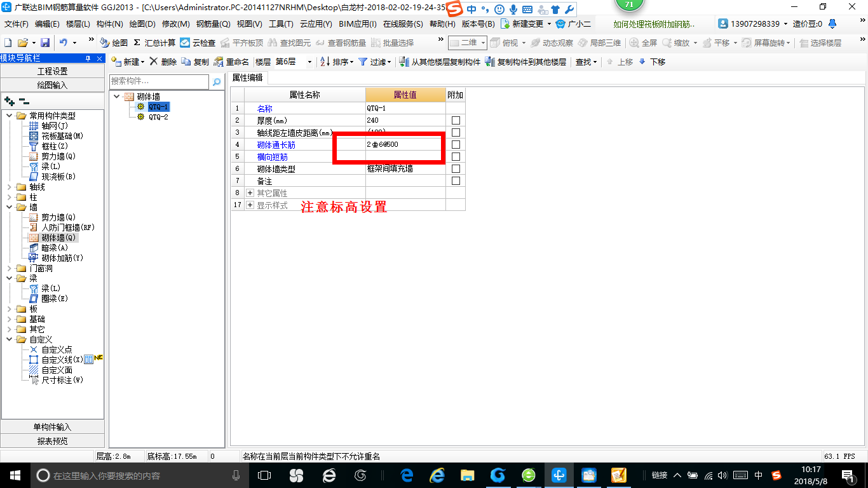Open 钢筋量(Q) menu
The height and width of the screenshot is (488, 868).
pyautogui.click(x=214, y=24)
